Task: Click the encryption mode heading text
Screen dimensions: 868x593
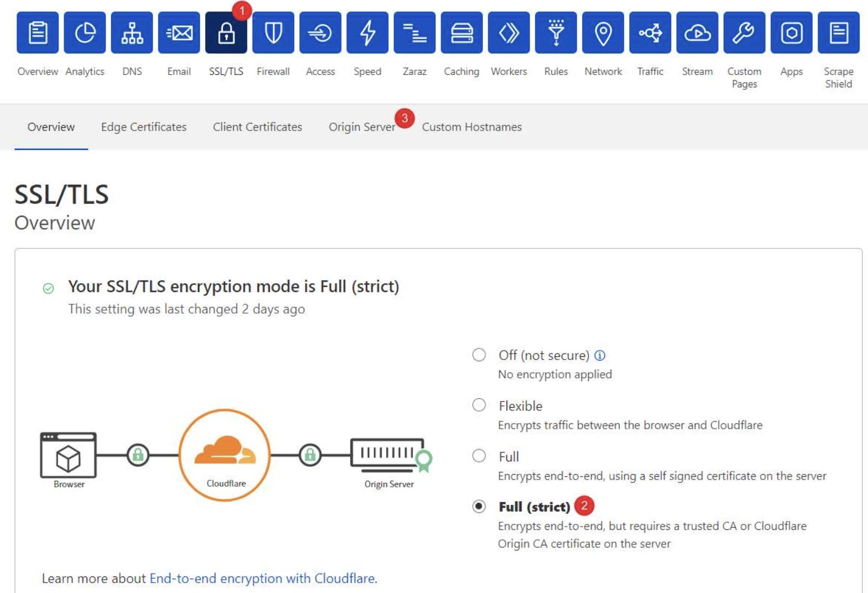Action: (233, 287)
